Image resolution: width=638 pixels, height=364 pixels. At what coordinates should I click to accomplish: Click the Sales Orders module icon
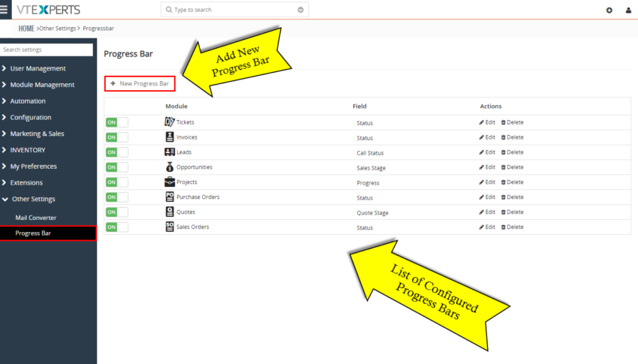coord(170,227)
